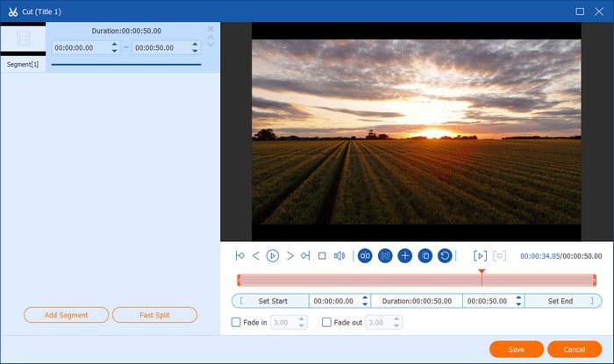The width and height of the screenshot is (614, 364).
Task: Click the volume speaker icon
Action: coord(339,256)
